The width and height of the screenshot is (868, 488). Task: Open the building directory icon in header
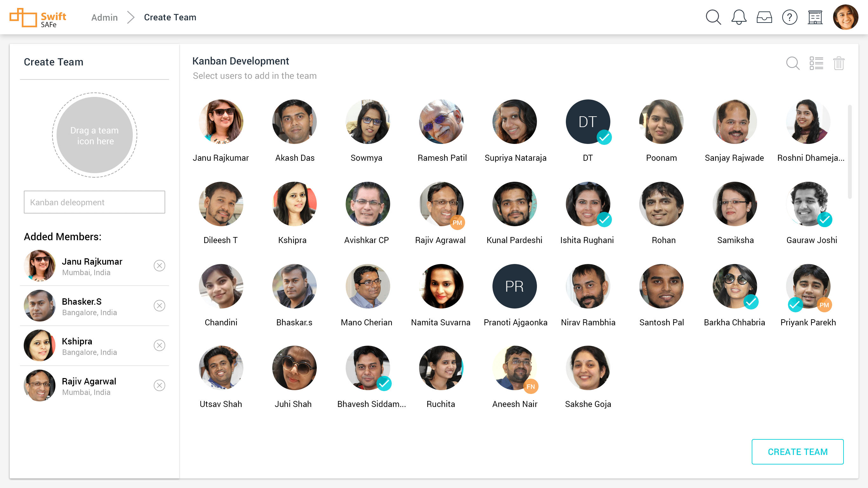point(815,17)
